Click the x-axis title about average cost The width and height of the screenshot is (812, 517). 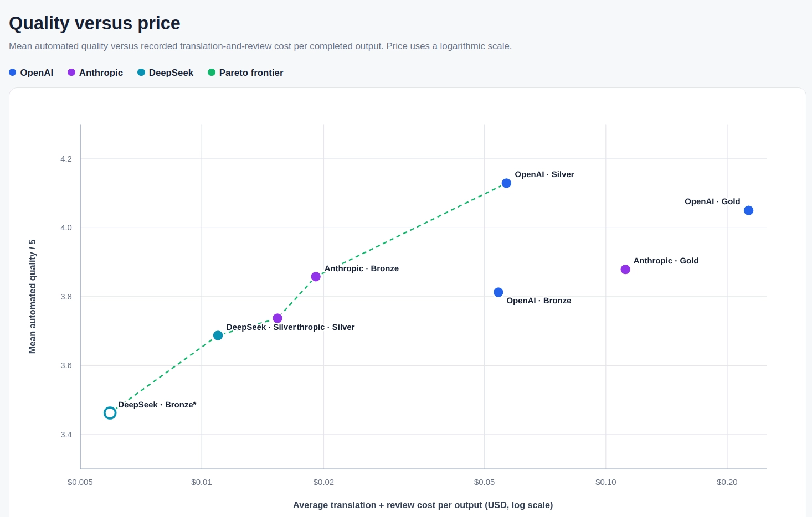click(423, 505)
